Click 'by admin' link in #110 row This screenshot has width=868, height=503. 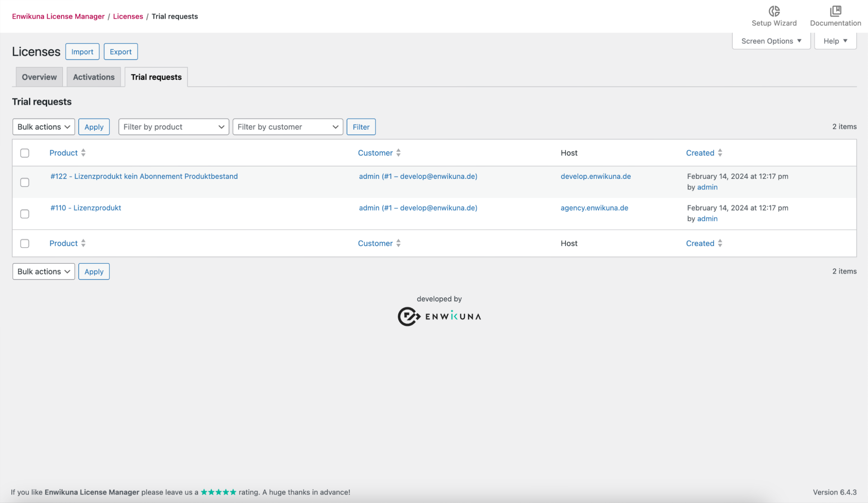(707, 219)
